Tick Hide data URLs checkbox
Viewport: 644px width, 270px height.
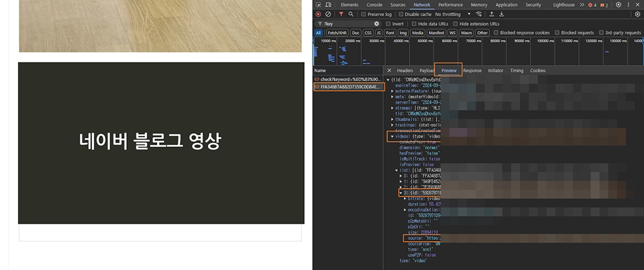(414, 24)
